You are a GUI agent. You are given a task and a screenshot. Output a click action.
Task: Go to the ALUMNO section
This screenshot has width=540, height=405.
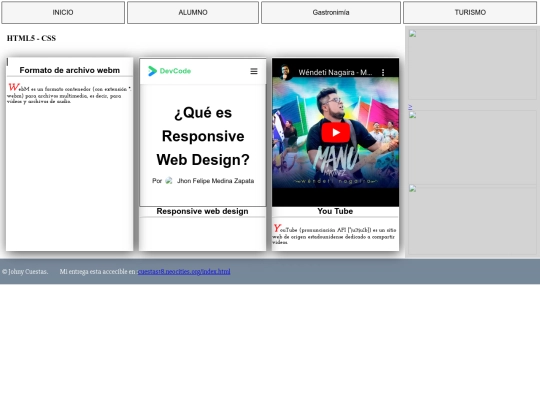pos(193,12)
